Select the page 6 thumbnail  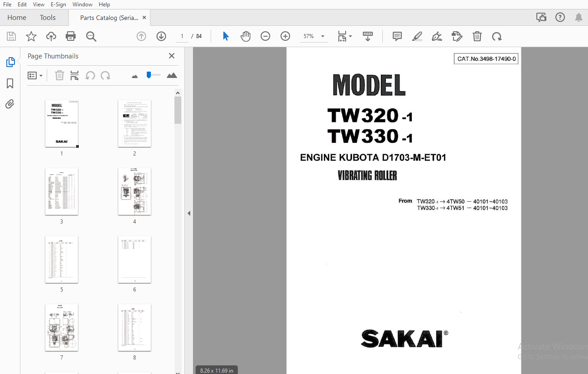[x=135, y=260]
